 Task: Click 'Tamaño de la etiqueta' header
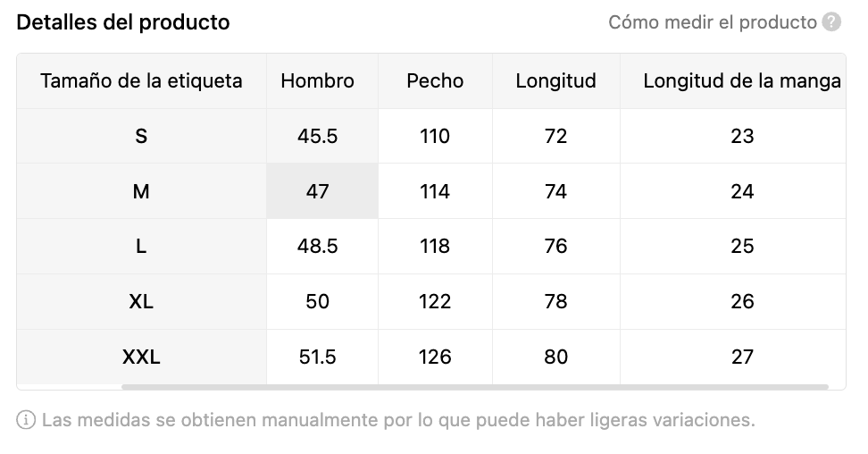pyautogui.click(x=141, y=80)
